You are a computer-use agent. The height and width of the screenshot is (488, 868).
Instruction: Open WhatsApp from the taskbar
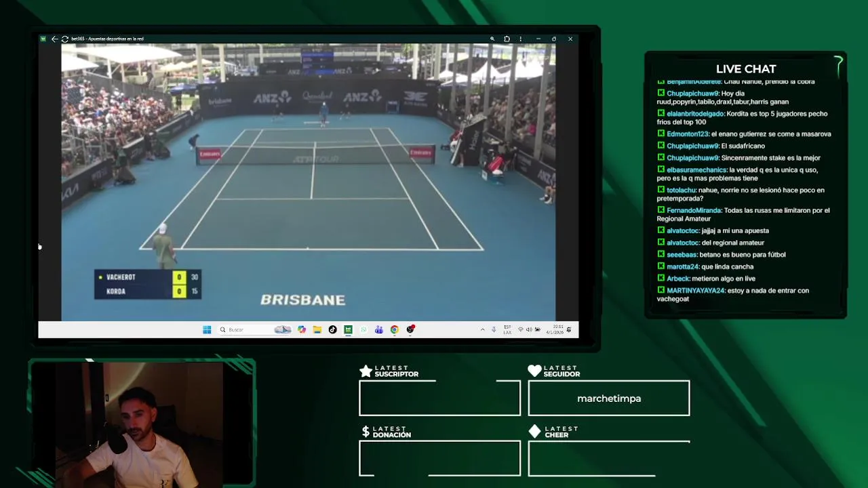pos(363,329)
